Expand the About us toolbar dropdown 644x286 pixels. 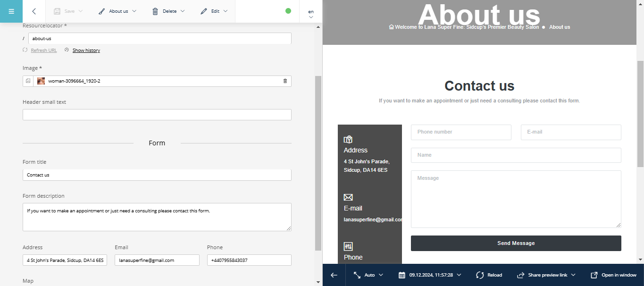pos(118,11)
